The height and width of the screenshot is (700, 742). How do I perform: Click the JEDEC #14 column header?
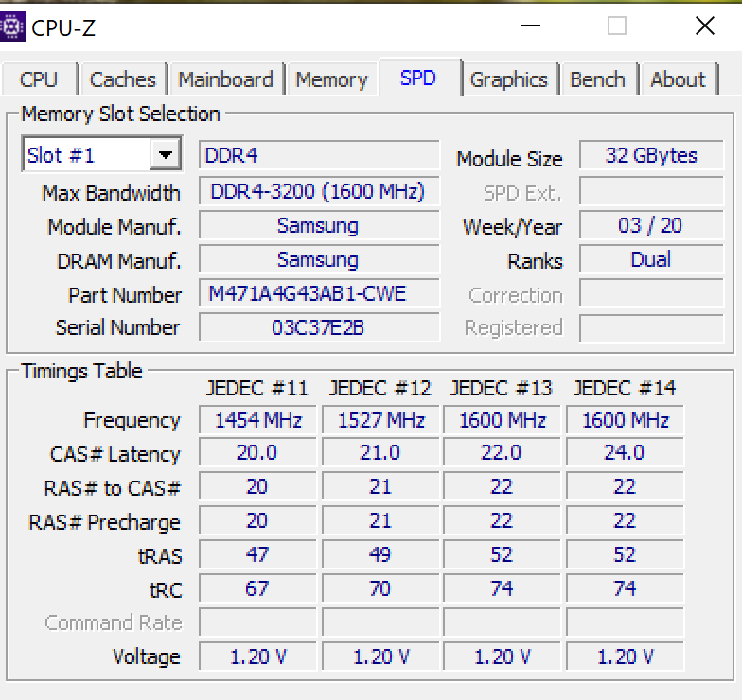[x=625, y=388]
